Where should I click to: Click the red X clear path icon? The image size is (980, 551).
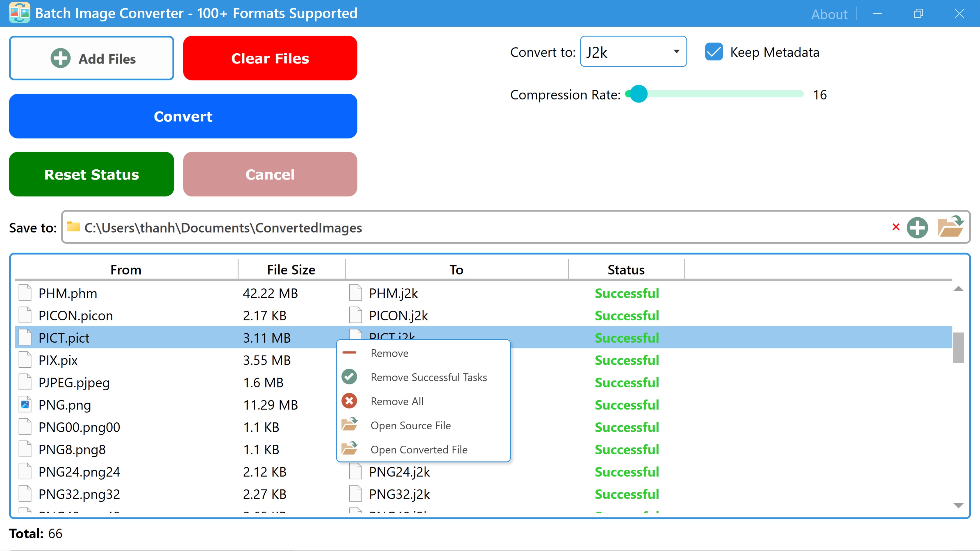896,227
